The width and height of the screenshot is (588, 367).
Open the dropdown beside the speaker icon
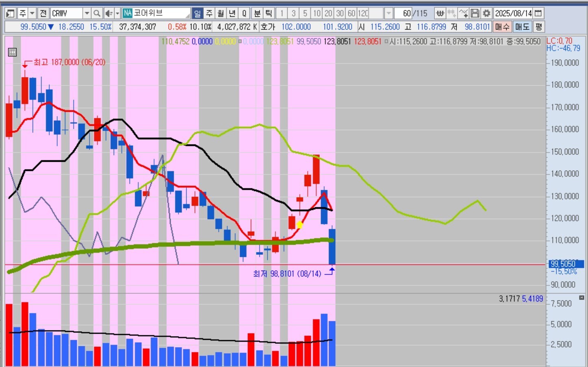click(117, 13)
